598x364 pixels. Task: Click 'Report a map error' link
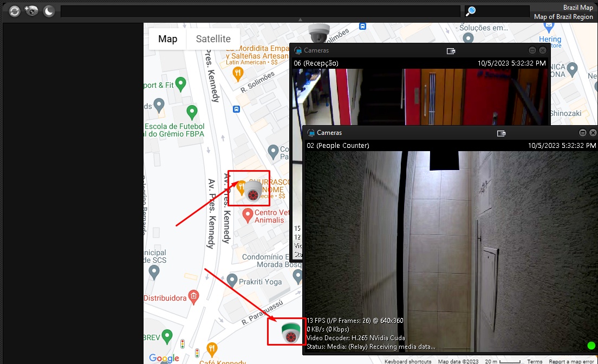pyautogui.click(x=571, y=361)
